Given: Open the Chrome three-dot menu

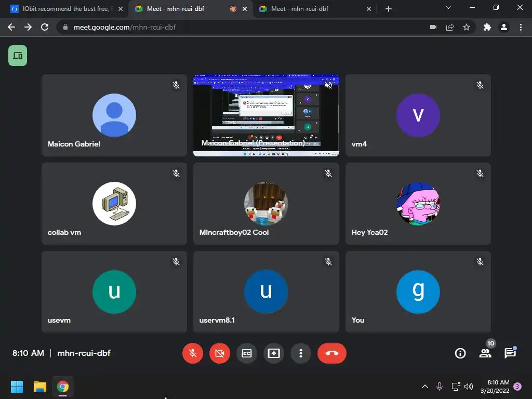Looking at the screenshot, I should coord(521,27).
